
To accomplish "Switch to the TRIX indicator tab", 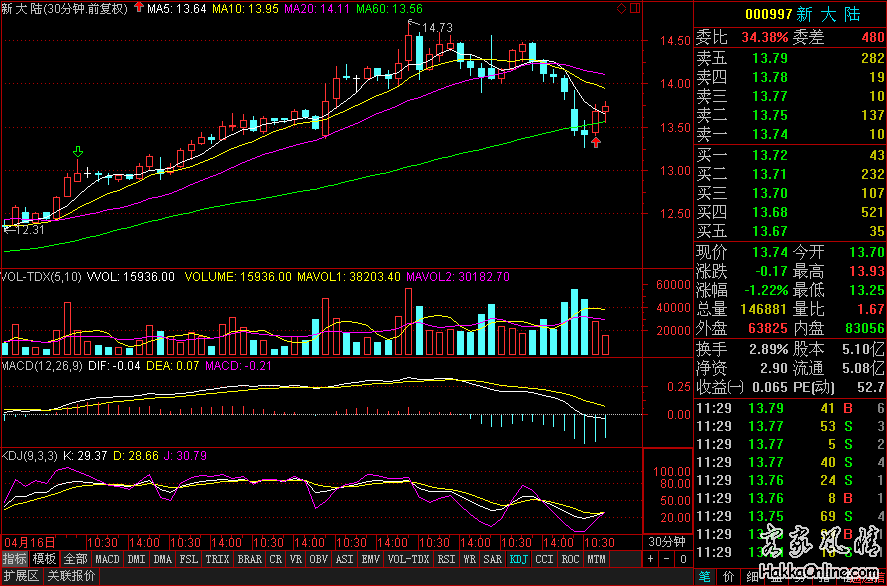I will click(217, 559).
